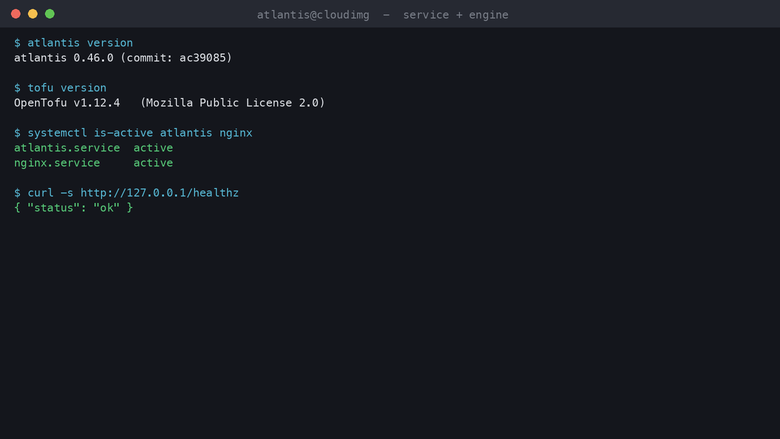
Task: Click the red close window button
Action: pyautogui.click(x=16, y=14)
